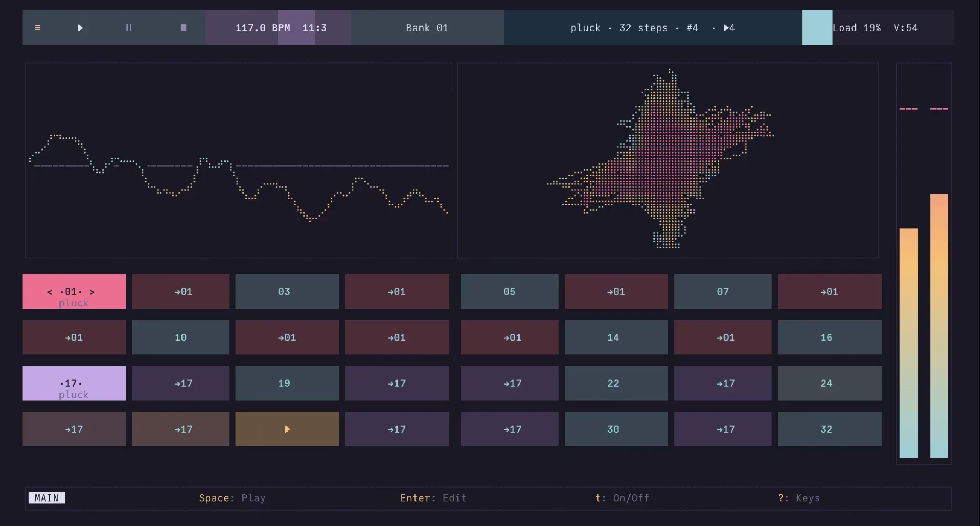980x526 pixels.
Task: Toggle step 24
Action: (829, 383)
